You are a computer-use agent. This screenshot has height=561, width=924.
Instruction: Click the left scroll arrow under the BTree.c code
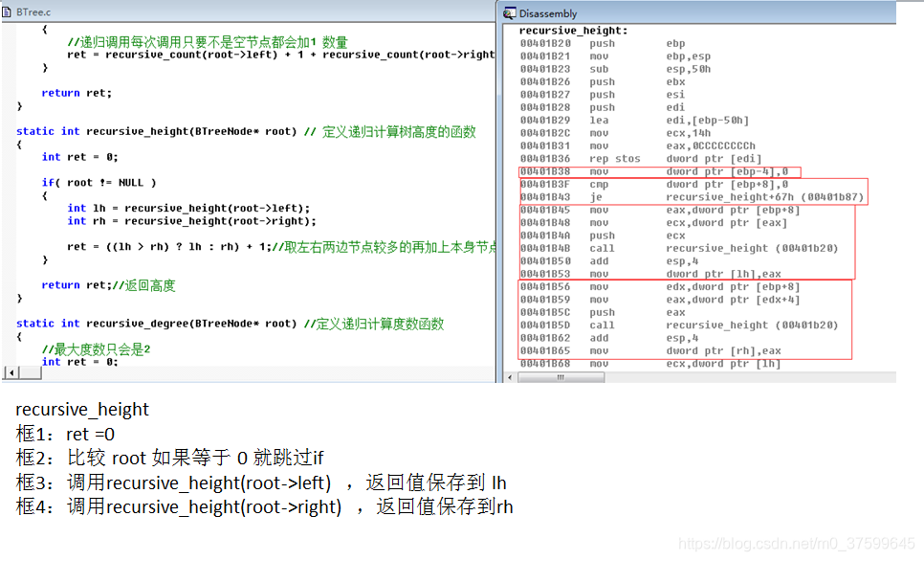click(11, 372)
